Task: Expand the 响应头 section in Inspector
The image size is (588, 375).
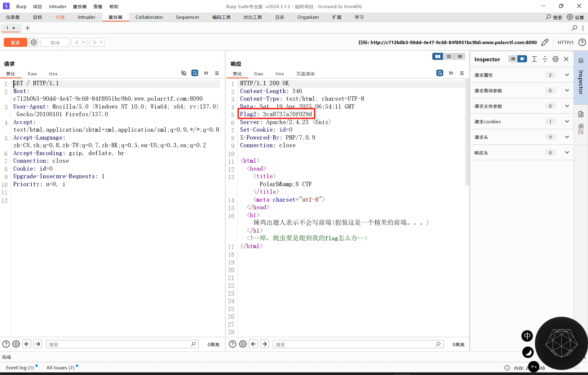Action: (567, 153)
